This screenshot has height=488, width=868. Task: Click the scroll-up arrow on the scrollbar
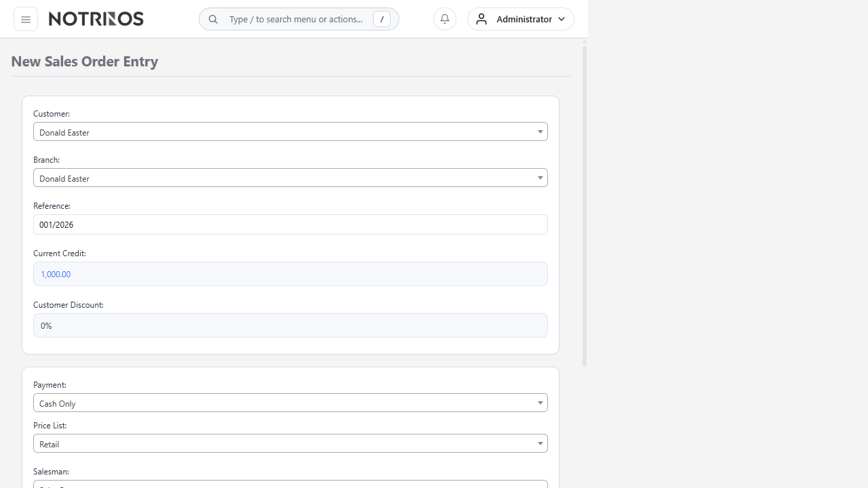point(585,41)
